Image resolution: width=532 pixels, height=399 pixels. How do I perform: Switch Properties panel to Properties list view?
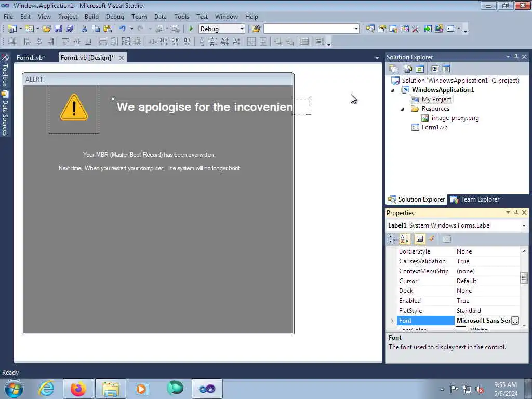click(420, 239)
